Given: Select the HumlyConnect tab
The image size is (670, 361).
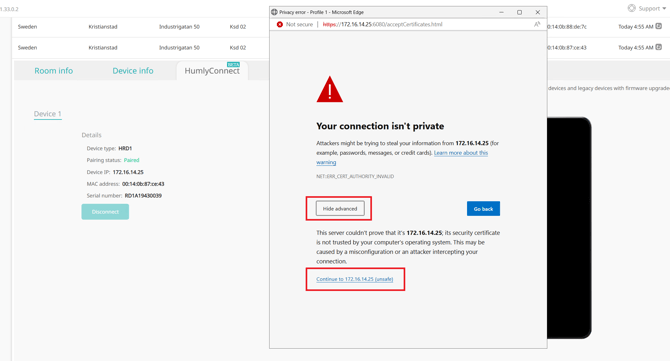Looking at the screenshot, I should [x=212, y=70].
